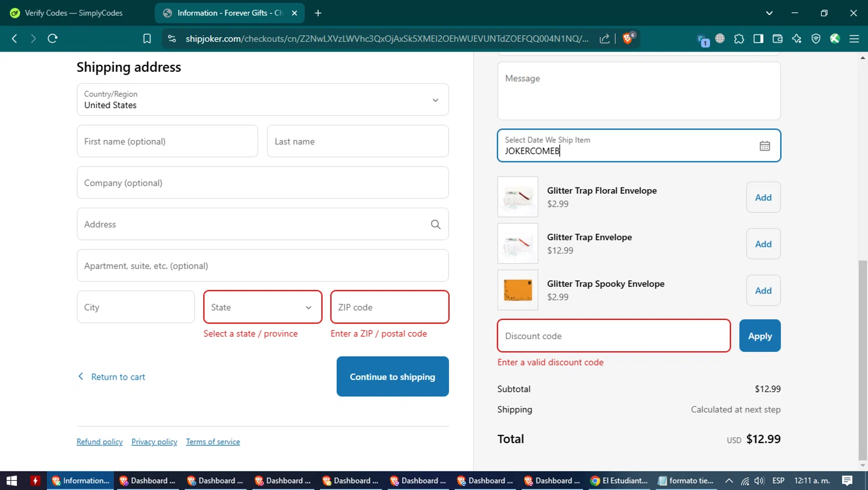Expand the tab search dropdown arrow
Image resolution: width=868 pixels, height=490 pixels.
pyautogui.click(x=769, y=13)
